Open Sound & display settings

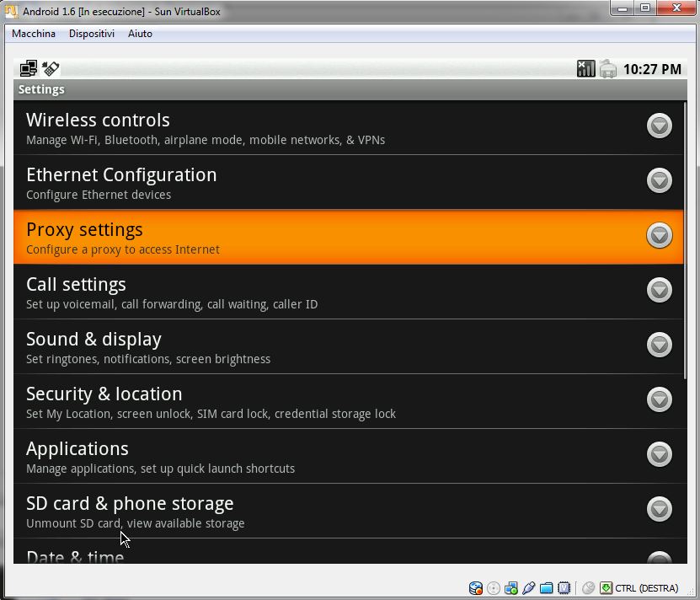pyautogui.click(x=348, y=346)
